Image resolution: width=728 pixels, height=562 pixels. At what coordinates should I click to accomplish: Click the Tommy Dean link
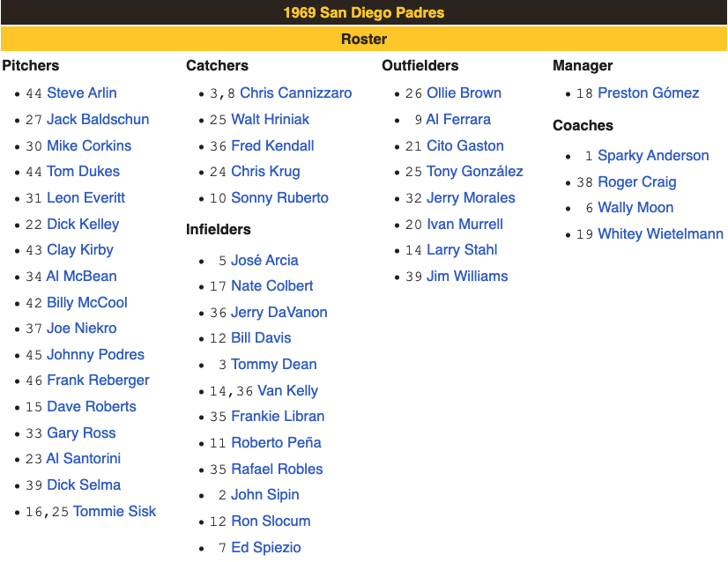point(274,365)
